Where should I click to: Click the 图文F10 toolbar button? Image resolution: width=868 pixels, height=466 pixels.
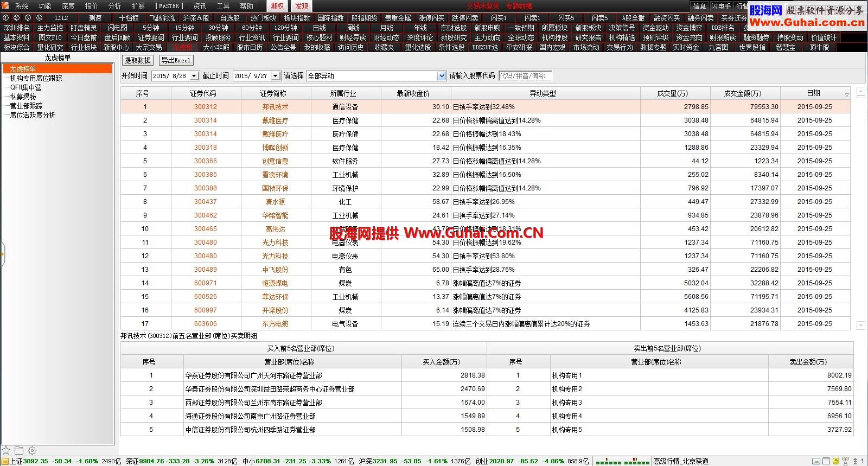(50, 37)
